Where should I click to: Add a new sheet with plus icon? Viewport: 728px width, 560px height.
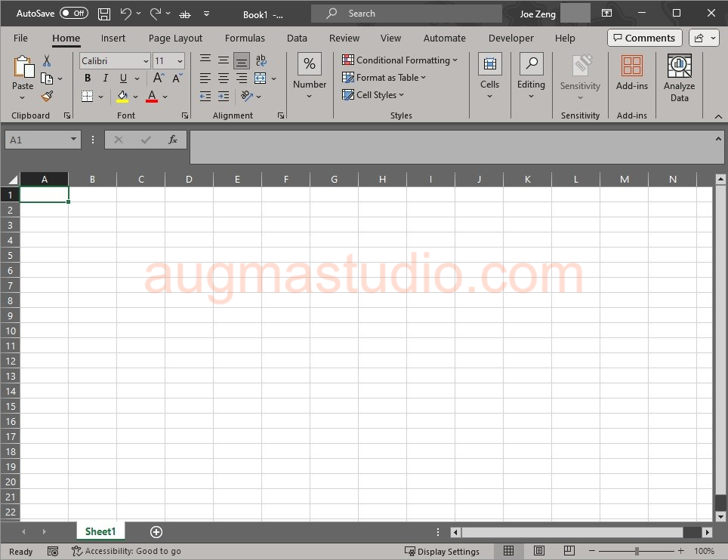click(x=156, y=532)
